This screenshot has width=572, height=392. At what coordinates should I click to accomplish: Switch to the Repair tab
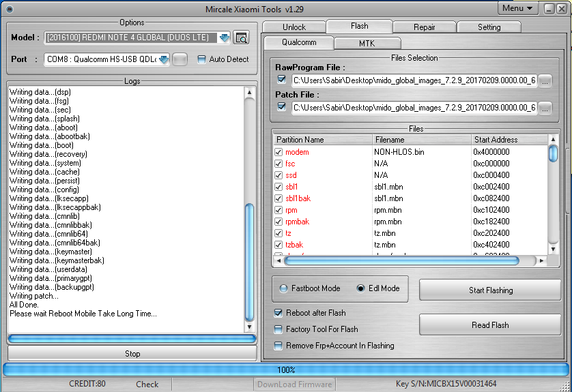[x=425, y=27]
